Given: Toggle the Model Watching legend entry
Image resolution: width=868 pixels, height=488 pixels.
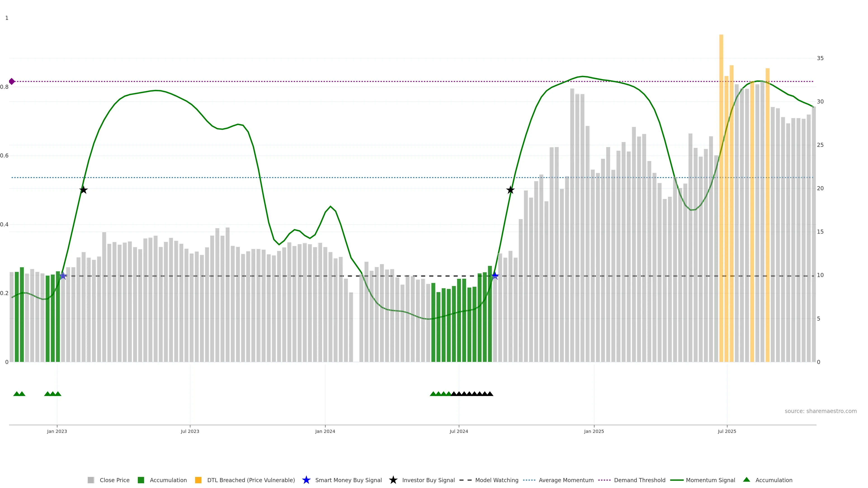Looking at the screenshot, I should click(x=497, y=480).
